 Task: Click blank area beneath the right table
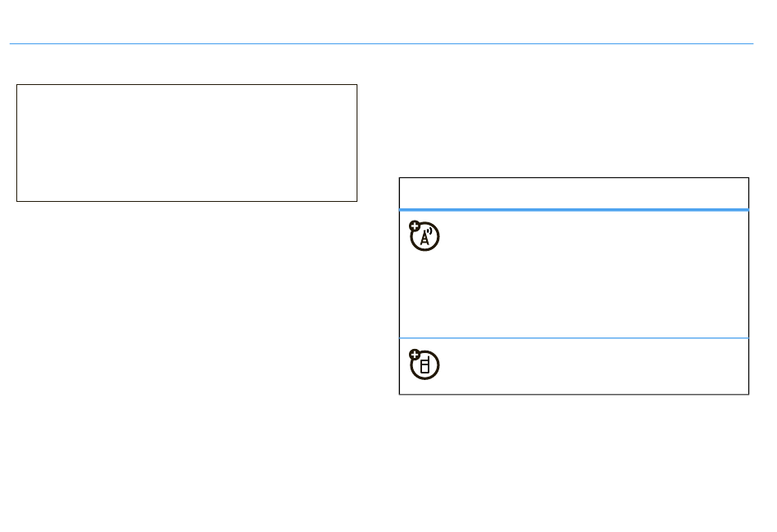pos(573,458)
